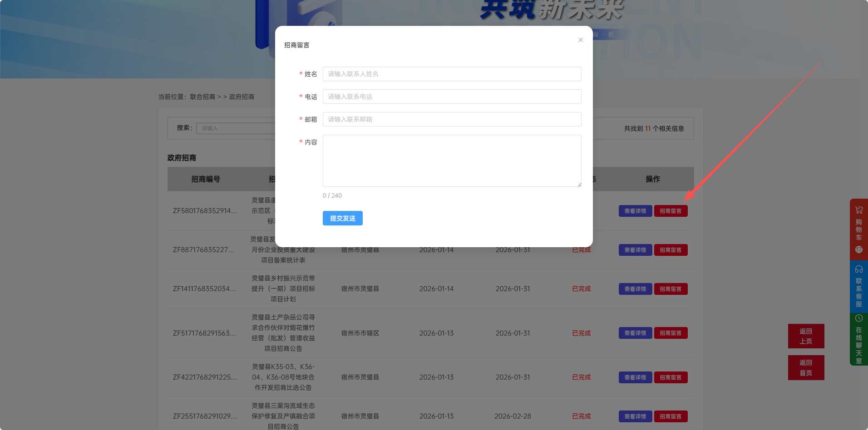
Task: Focus the 电话 phone input field
Action: (x=452, y=97)
